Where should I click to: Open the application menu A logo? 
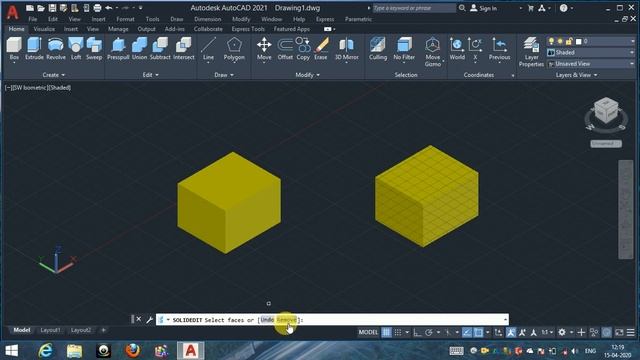coord(13,12)
